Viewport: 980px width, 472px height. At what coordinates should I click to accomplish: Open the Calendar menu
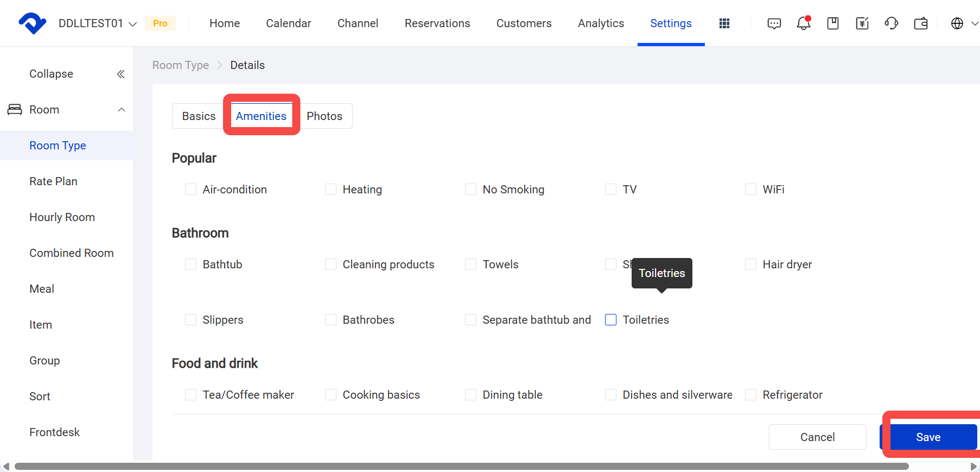(x=289, y=23)
